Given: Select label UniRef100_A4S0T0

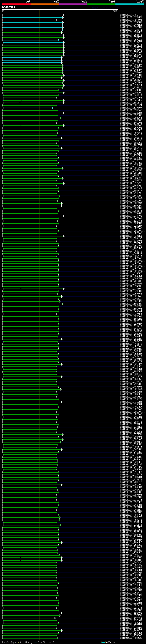Looking at the screenshot, I should tap(131, 95).
